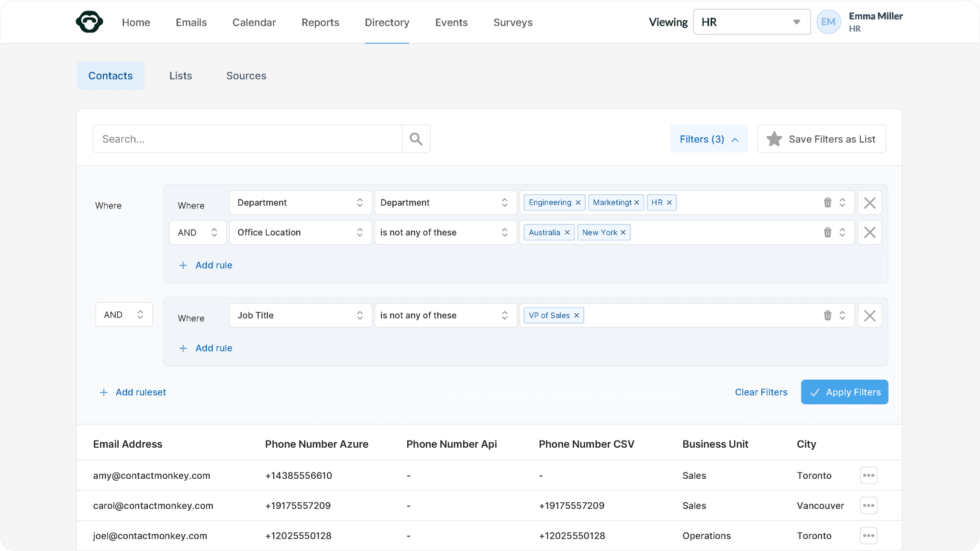Click Emma Miller user name
The width and height of the screenshot is (980, 551).
point(876,16)
